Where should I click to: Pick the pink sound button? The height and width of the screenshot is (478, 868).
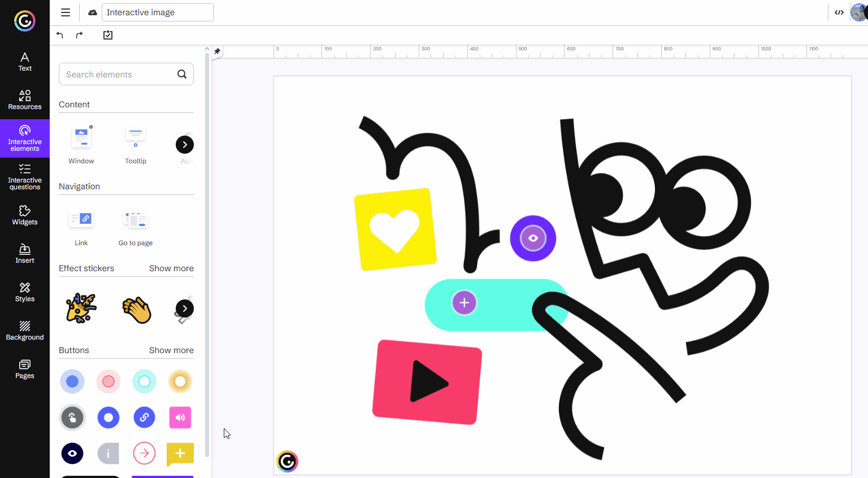180,418
